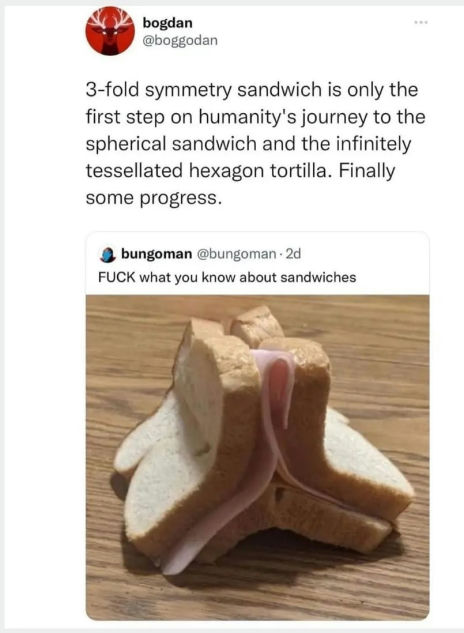Click the bogdan display name
Image resolution: width=464 pixels, height=633 pixels.
coord(167,23)
